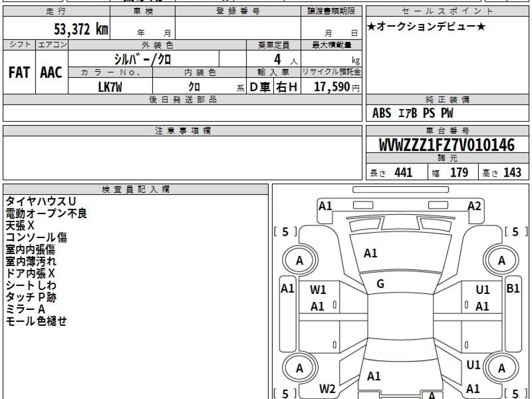Select colour code LK7W

tap(110, 87)
